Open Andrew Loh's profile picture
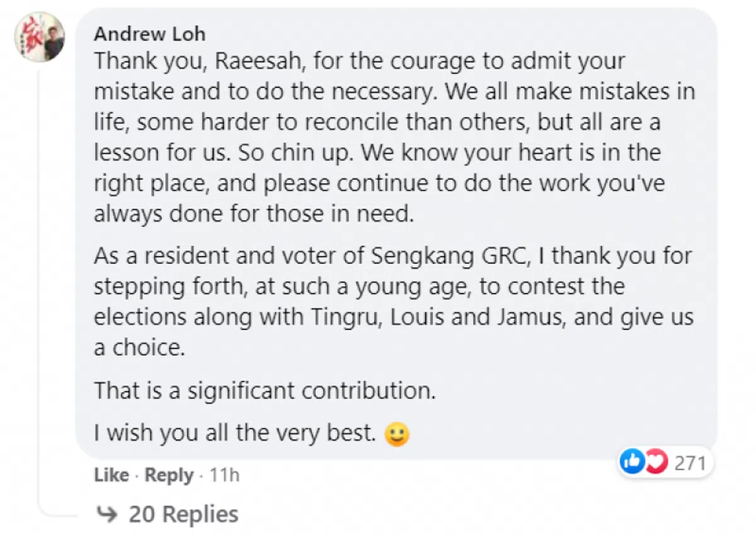Viewport: 756px width, 535px height. (x=40, y=37)
